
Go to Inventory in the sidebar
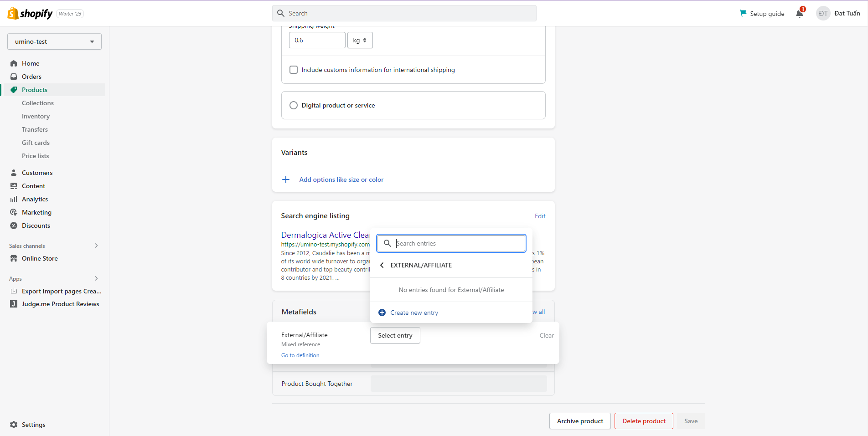pyautogui.click(x=36, y=116)
